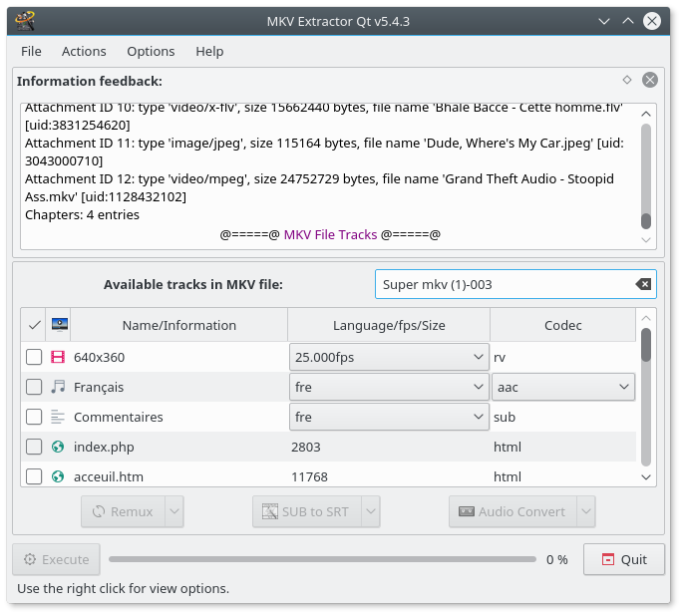Click the Audio Convert button

click(513, 511)
